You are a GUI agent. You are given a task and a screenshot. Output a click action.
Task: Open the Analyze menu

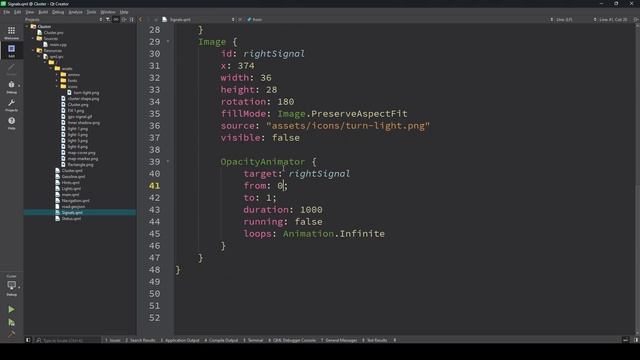(x=75, y=12)
